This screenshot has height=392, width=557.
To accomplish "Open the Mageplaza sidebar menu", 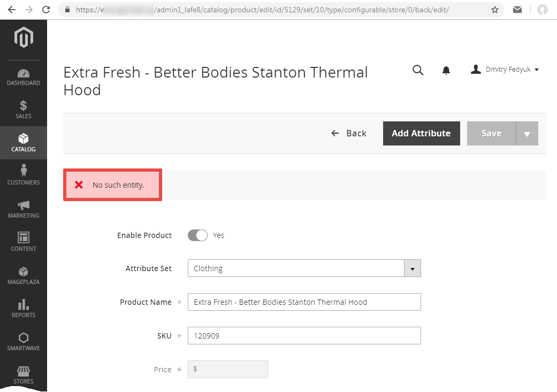I will (24, 275).
